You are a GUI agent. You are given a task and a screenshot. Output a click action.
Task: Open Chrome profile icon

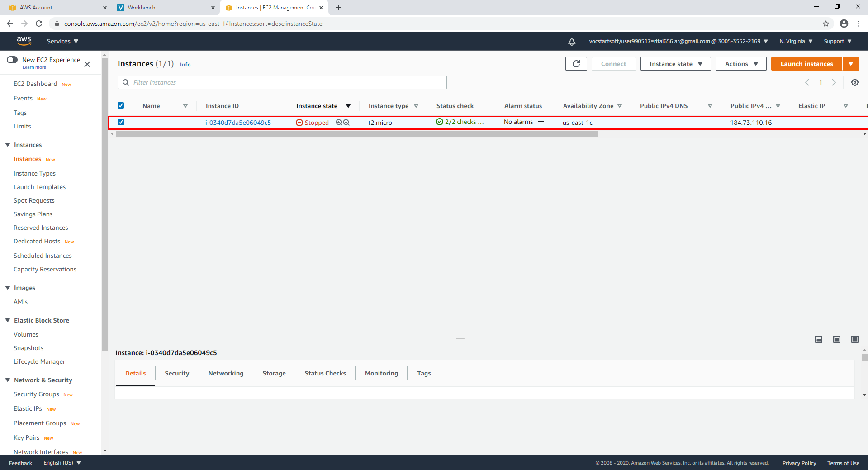pos(844,24)
